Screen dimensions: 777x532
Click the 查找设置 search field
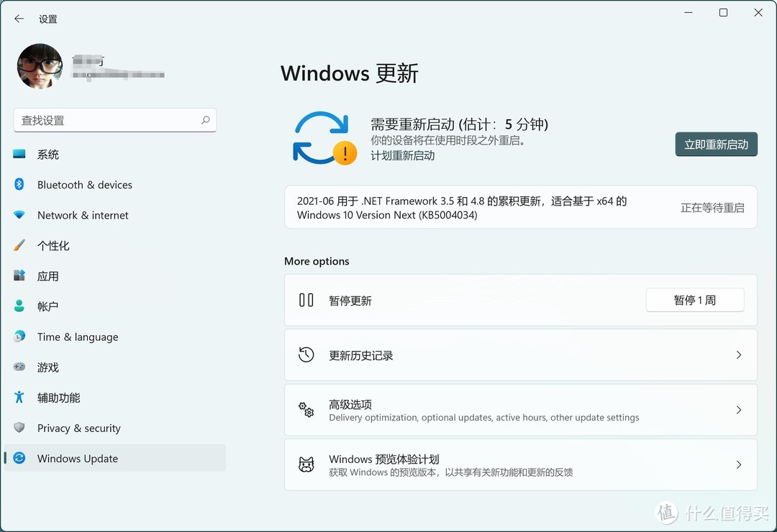[x=115, y=120]
